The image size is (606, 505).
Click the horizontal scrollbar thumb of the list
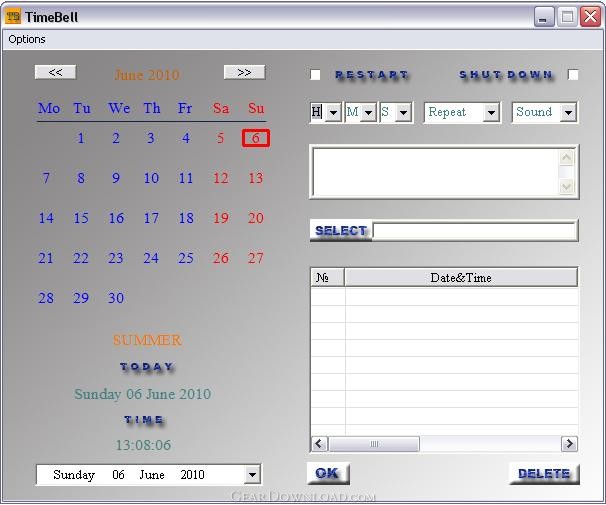pyautogui.click(x=374, y=444)
